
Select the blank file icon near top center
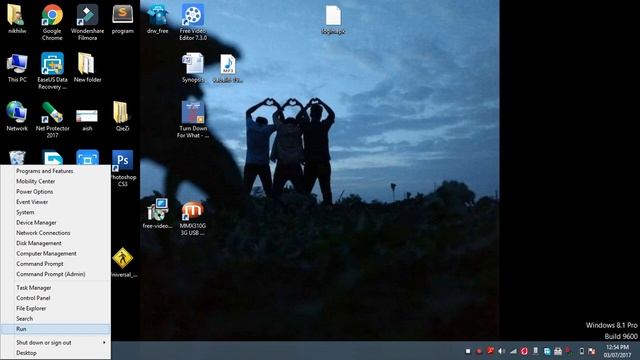click(x=333, y=19)
